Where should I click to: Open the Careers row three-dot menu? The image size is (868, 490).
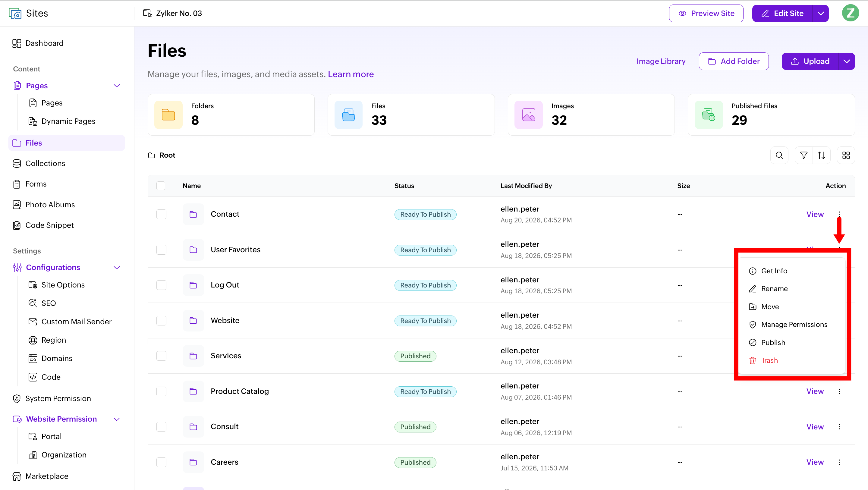point(839,462)
